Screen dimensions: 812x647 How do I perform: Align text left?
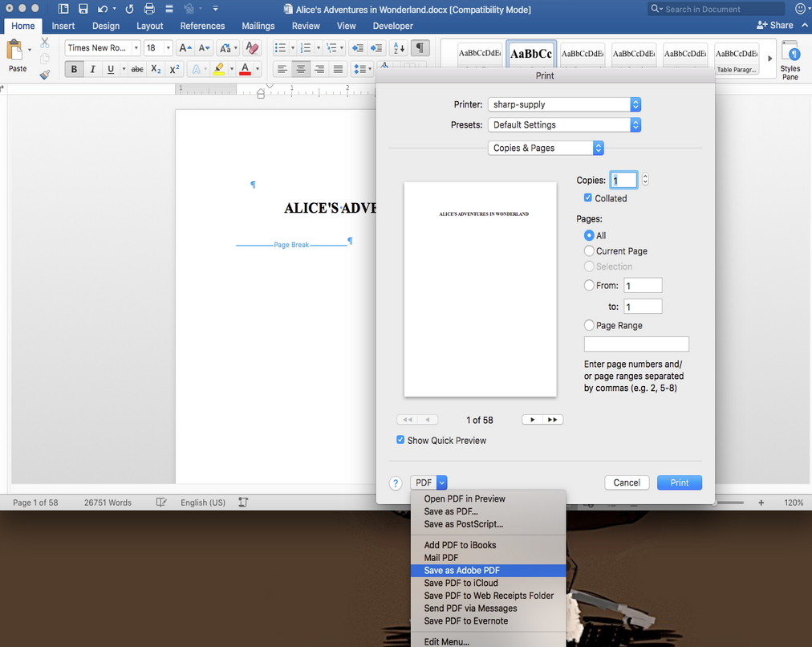coord(282,69)
